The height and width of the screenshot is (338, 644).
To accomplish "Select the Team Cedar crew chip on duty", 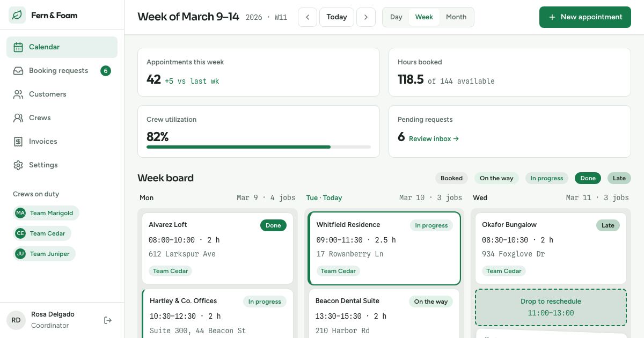I will point(42,233).
